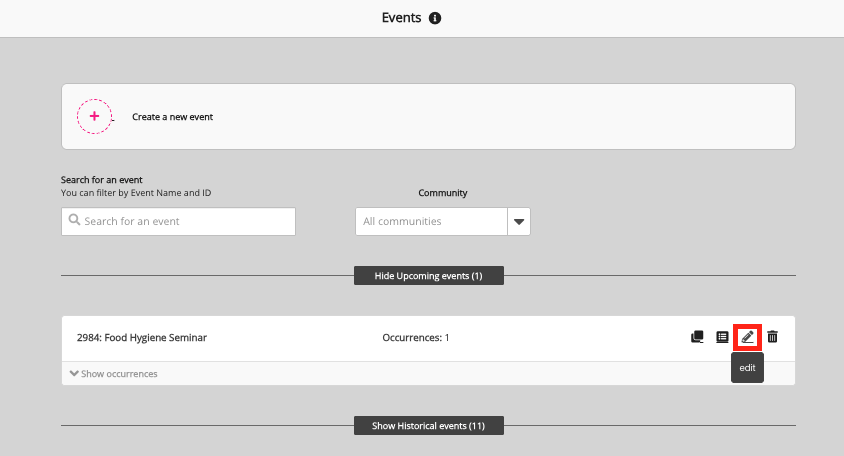Expand Show occurrences chevron
The width and height of the screenshot is (844, 456).
[75, 374]
